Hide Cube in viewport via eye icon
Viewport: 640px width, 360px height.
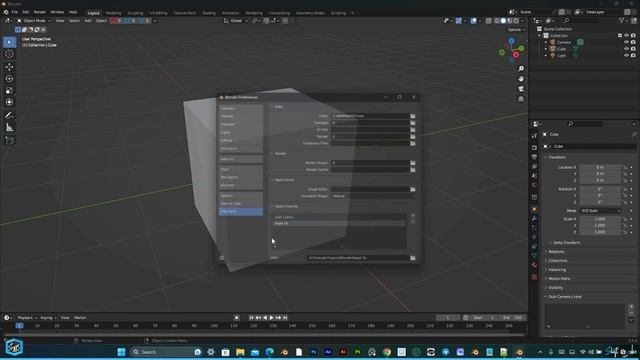(626, 49)
